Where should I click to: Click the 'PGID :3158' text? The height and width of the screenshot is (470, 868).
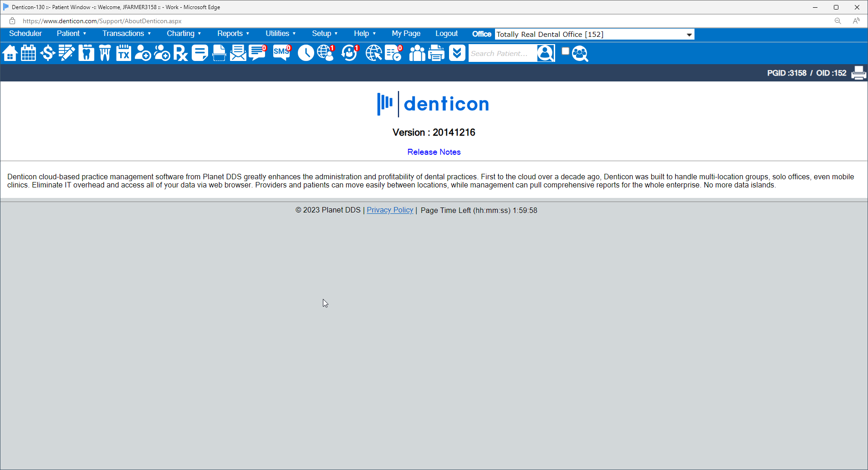pyautogui.click(x=786, y=73)
